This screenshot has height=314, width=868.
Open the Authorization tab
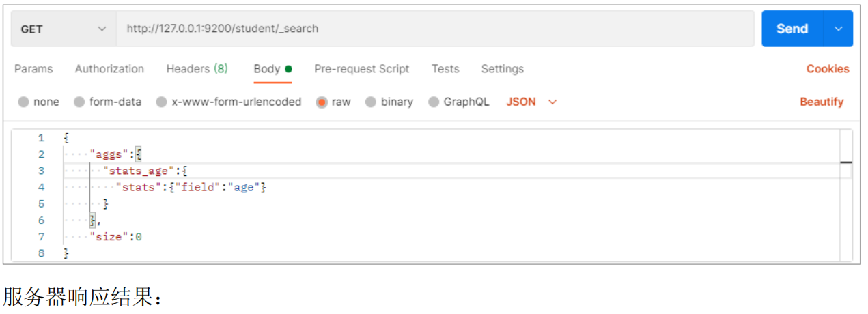109,69
